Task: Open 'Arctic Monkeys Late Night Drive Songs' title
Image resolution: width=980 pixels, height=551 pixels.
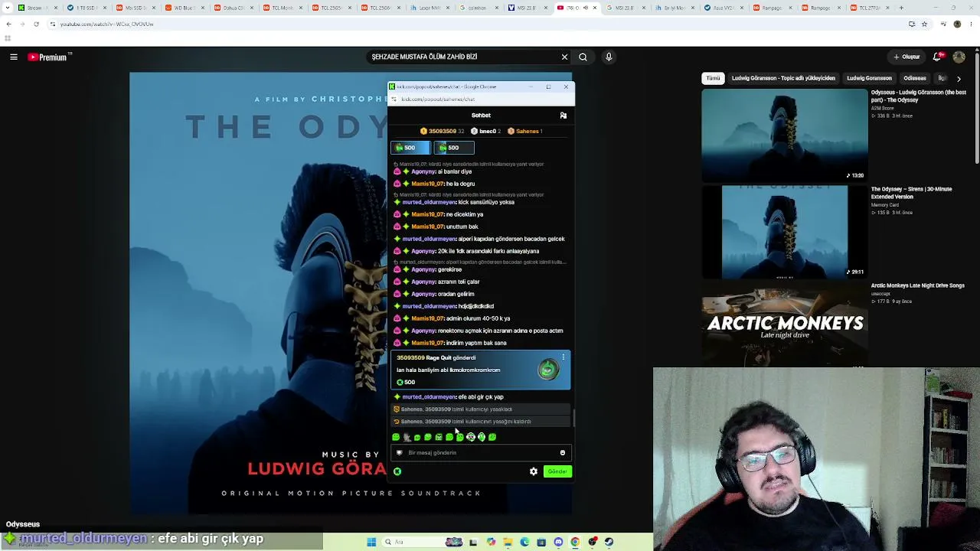Action: point(917,285)
